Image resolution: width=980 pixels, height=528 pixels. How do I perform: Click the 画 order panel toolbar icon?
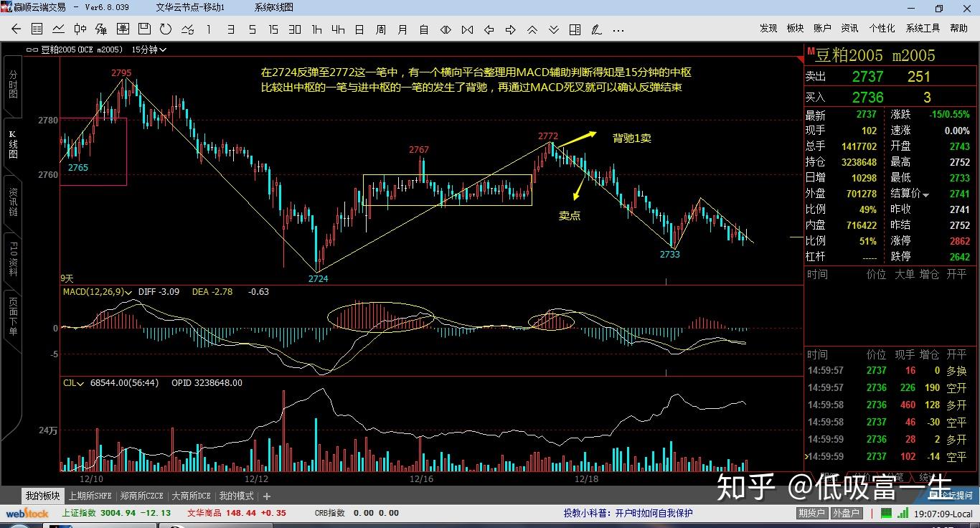tap(123, 29)
